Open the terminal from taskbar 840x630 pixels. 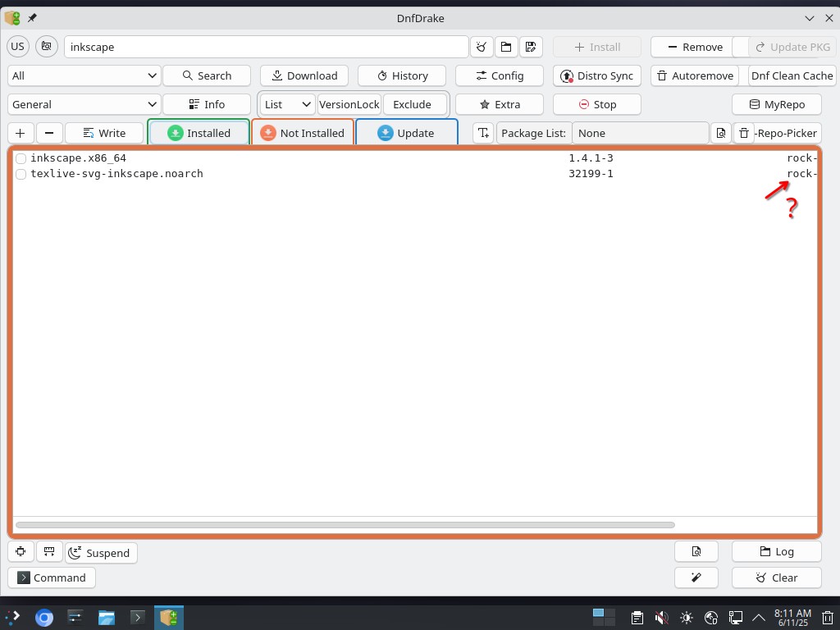pos(137,618)
